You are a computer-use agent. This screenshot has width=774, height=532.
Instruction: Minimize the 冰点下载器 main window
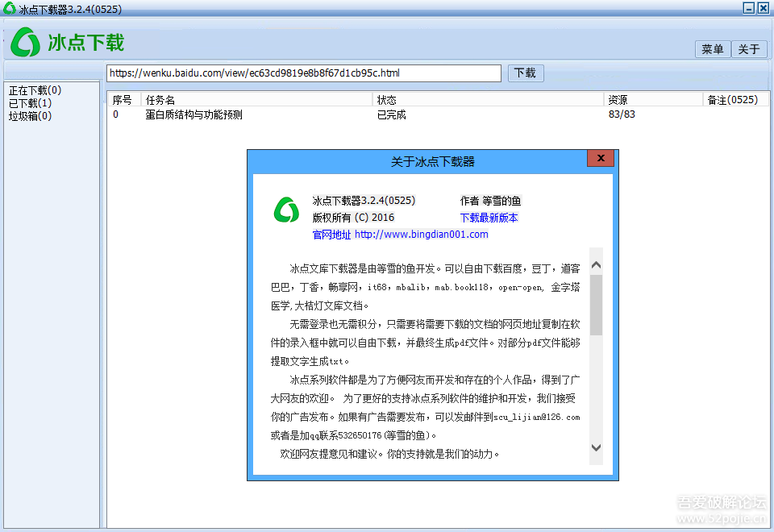pos(749,8)
